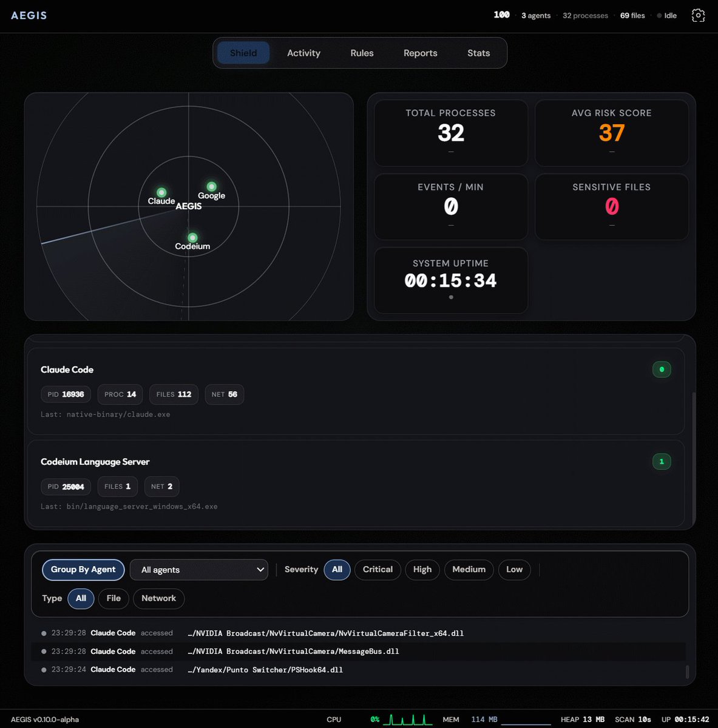The height and width of the screenshot is (728, 718).
Task: Select the All type filter
Action: [x=81, y=598]
